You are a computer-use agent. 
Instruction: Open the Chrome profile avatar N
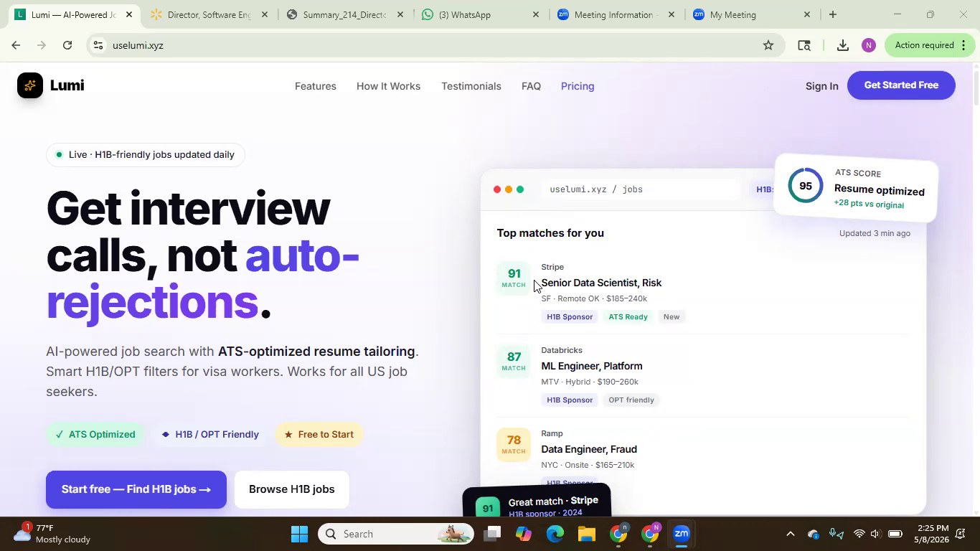tap(869, 45)
